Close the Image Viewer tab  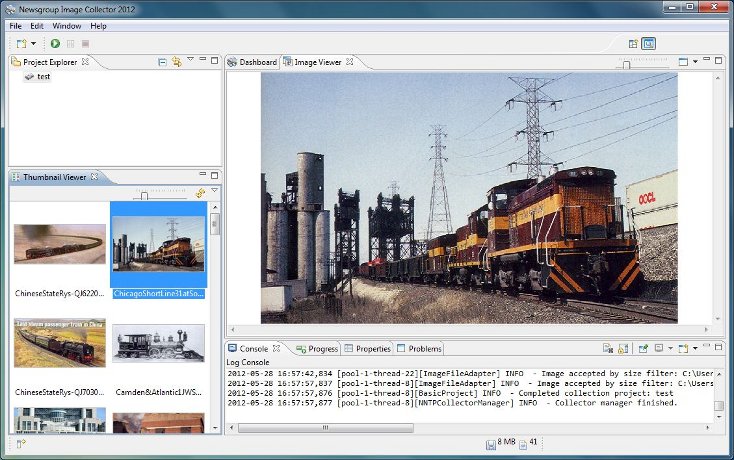350,61
